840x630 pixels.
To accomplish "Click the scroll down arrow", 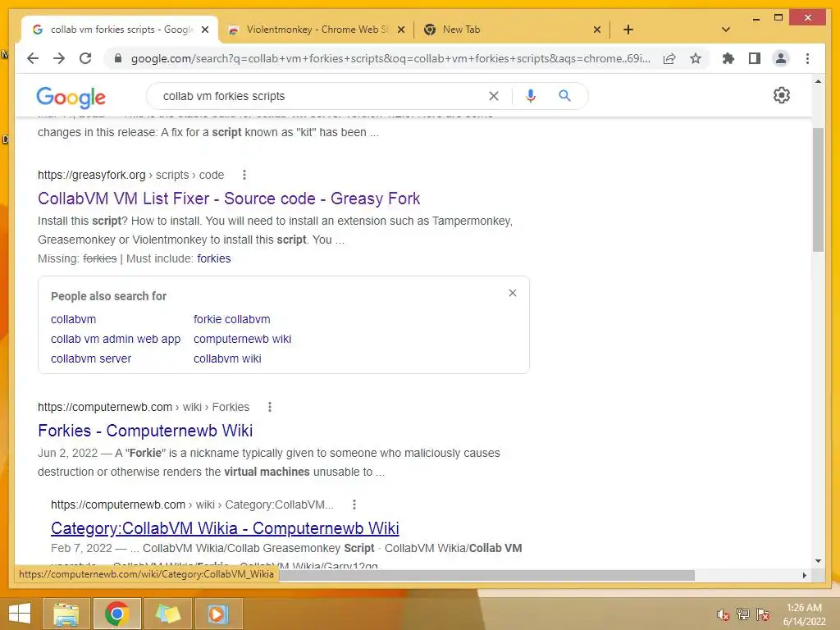I will [x=818, y=561].
